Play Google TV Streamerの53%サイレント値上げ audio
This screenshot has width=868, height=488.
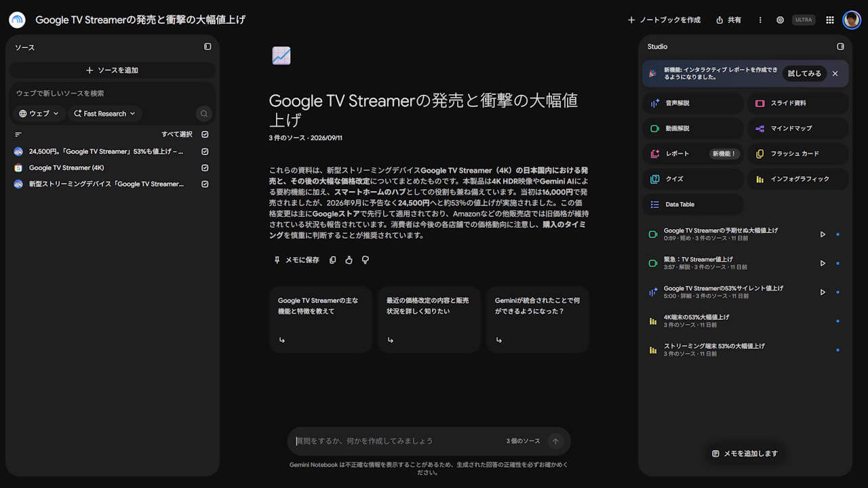823,292
